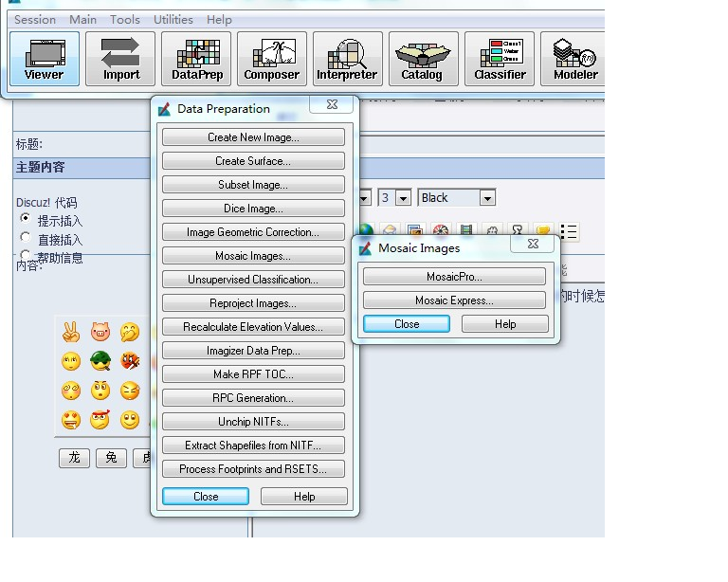Image resolution: width=728 pixels, height=582 pixels.
Task: Click Extract Shapefiles from NITF
Action: (253, 446)
